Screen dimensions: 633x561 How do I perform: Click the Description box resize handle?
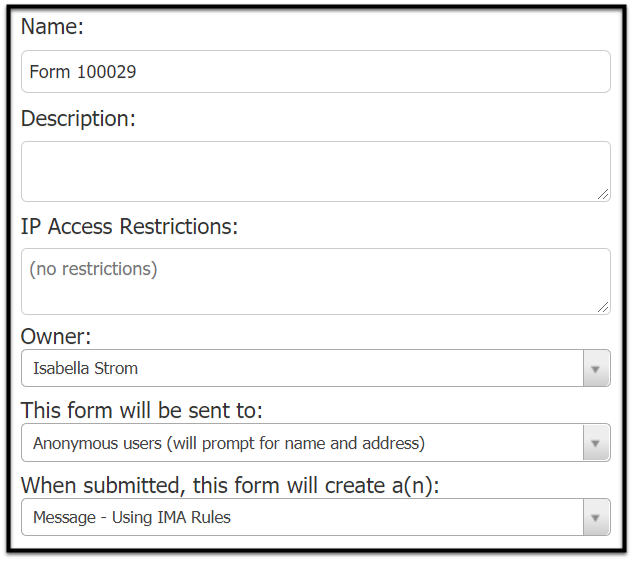pyautogui.click(x=603, y=194)
